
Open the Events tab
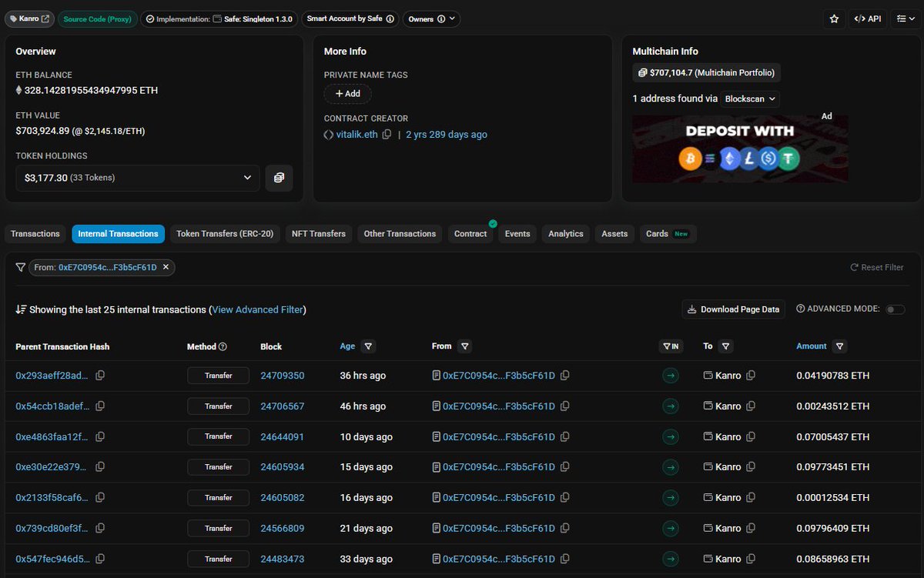tap(517, 234)
